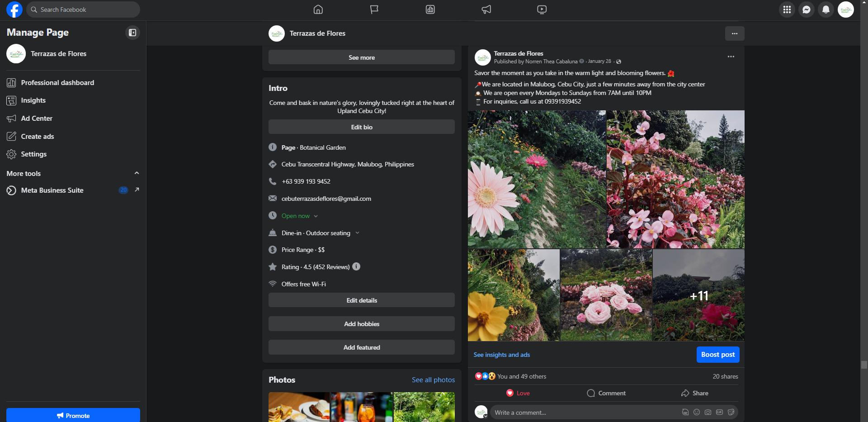Screen dimensions: 868x422
Task: Click the Add featured button
Action: pyautogui.click(x=362, y=347)
